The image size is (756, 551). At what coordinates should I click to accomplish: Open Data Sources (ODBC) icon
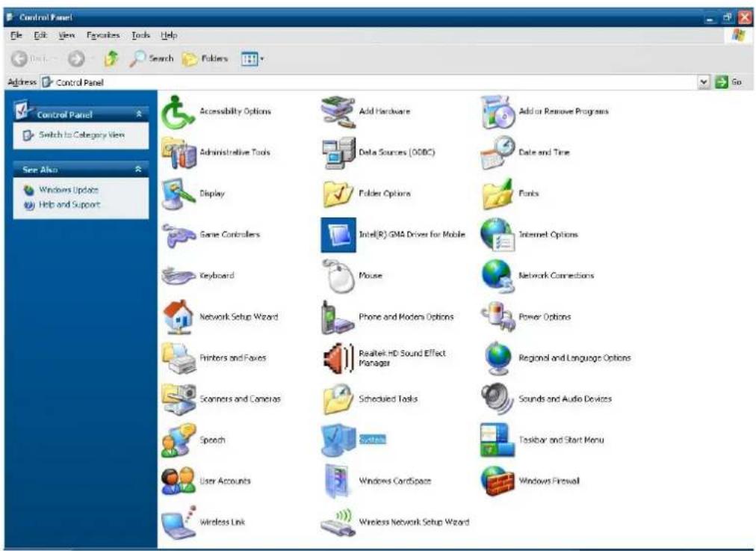tap(338, 153)
